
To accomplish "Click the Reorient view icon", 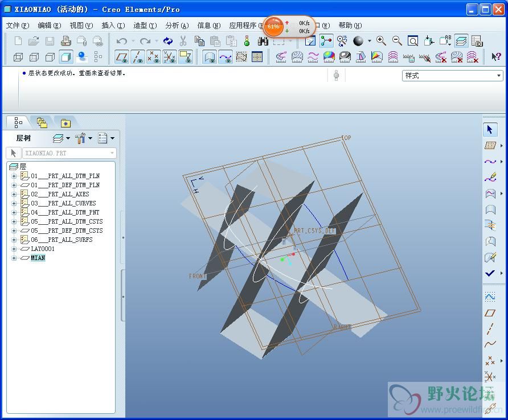I will (x=429, y=41).
